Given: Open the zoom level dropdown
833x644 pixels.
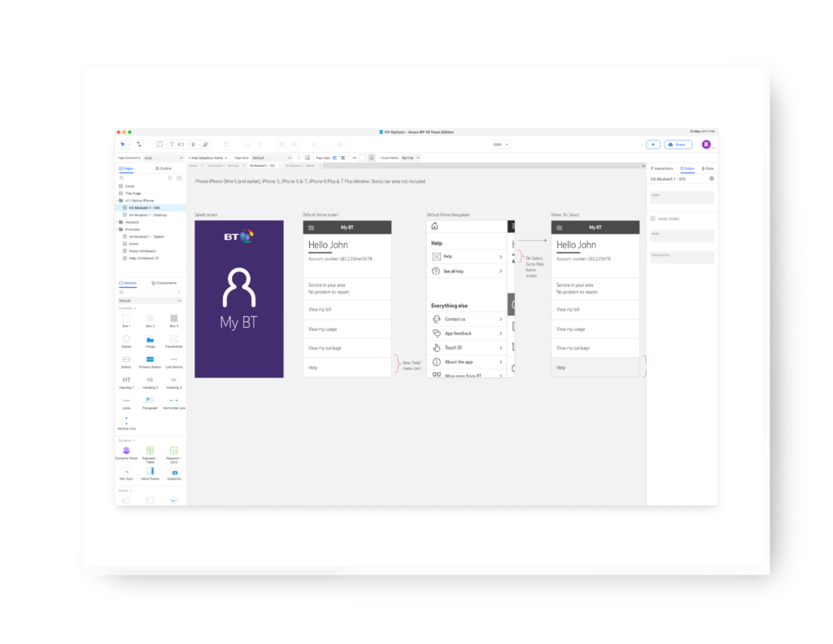Looking at the screenshot, I should click(500, 144).
